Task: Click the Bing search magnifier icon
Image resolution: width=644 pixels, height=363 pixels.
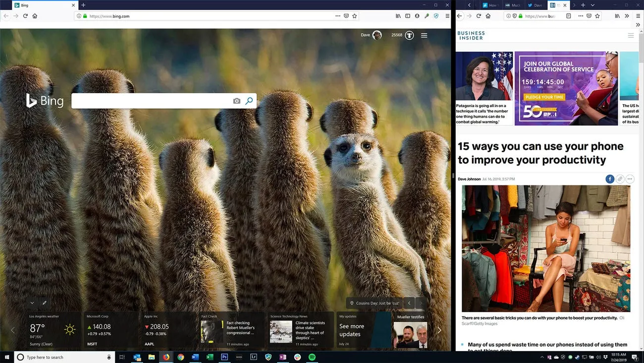Action: click(x=249, y=101)
